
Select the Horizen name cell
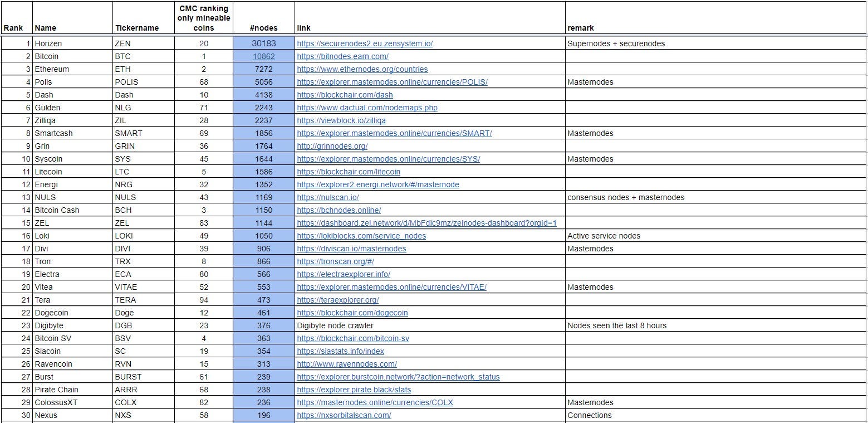coord(73,43)
